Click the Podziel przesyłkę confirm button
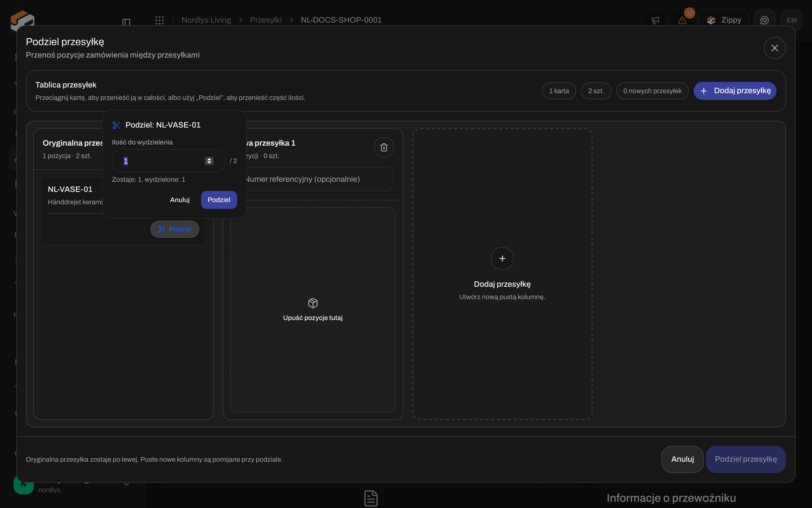The image size is (812, 508). 745,459
